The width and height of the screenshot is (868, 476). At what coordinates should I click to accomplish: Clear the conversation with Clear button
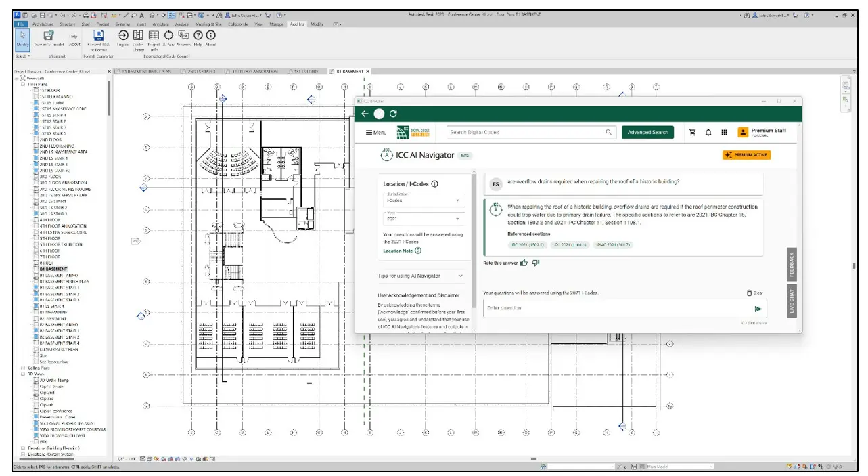tap(755, 293)
